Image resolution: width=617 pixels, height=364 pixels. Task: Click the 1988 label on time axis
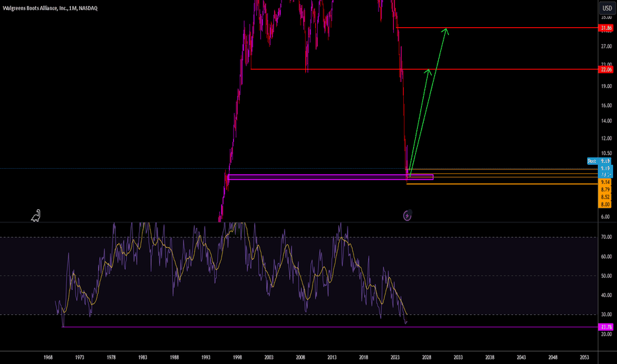point(174,357)
